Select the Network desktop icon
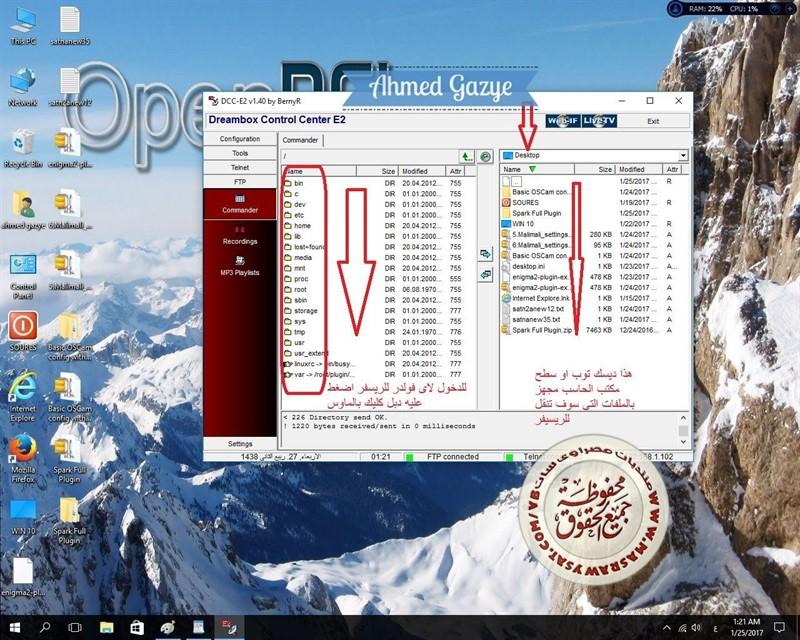 click(23, 88)
